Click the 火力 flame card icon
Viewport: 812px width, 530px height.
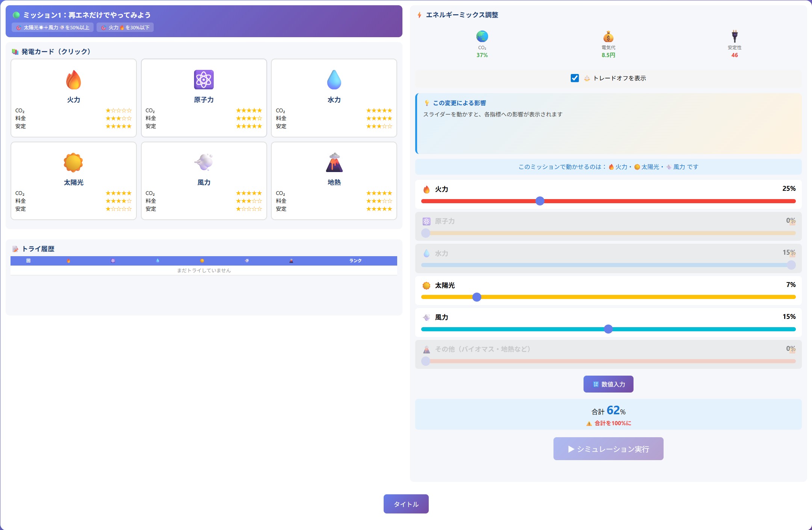point(74,80)
